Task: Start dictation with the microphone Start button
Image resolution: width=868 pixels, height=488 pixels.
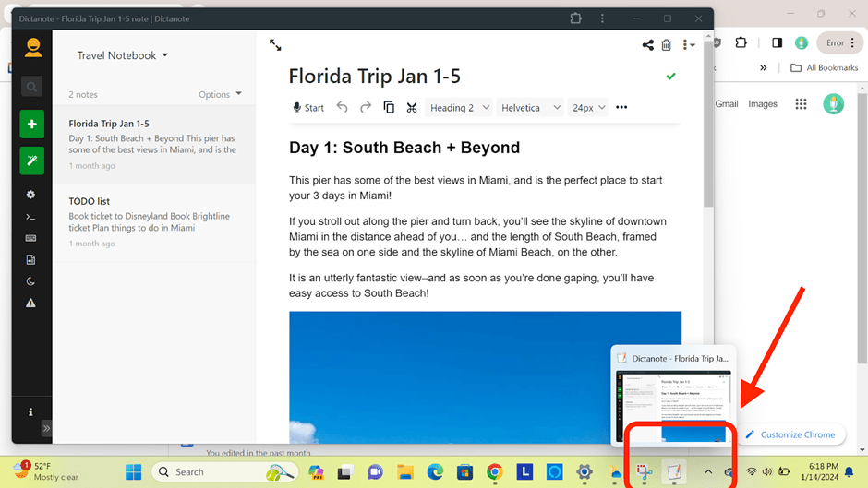Action: 308,107
